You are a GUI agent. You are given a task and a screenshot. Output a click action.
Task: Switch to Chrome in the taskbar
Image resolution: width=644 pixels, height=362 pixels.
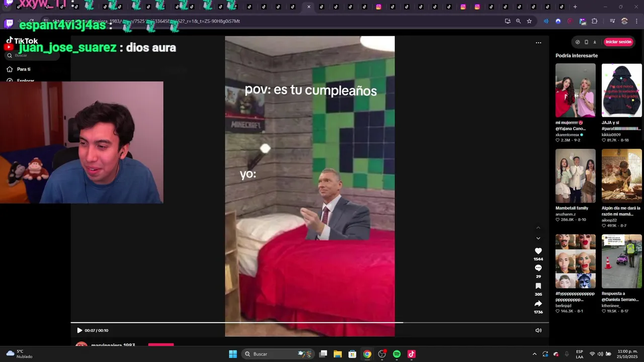pyautogui.click(x=367, y=354)
